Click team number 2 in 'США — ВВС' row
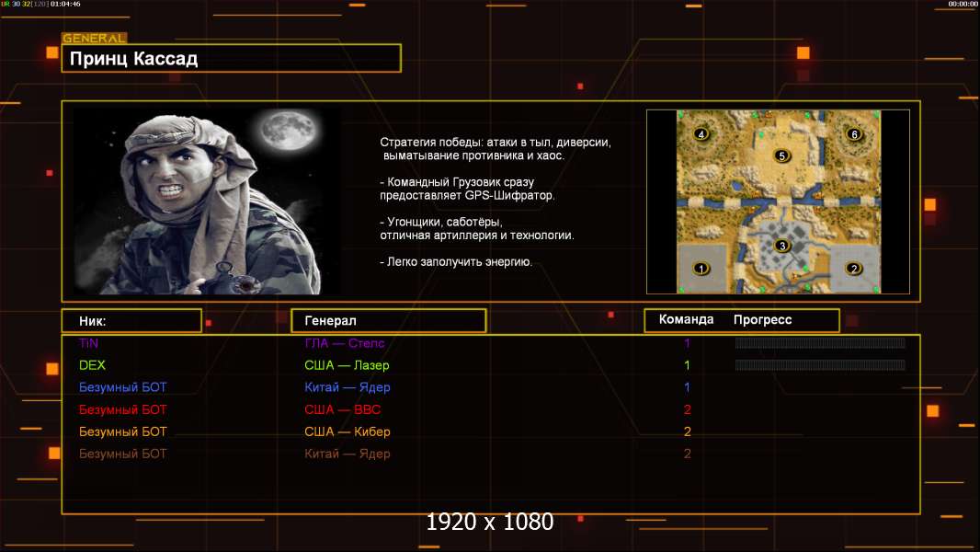The image size is (980, 552). point(687,410)
